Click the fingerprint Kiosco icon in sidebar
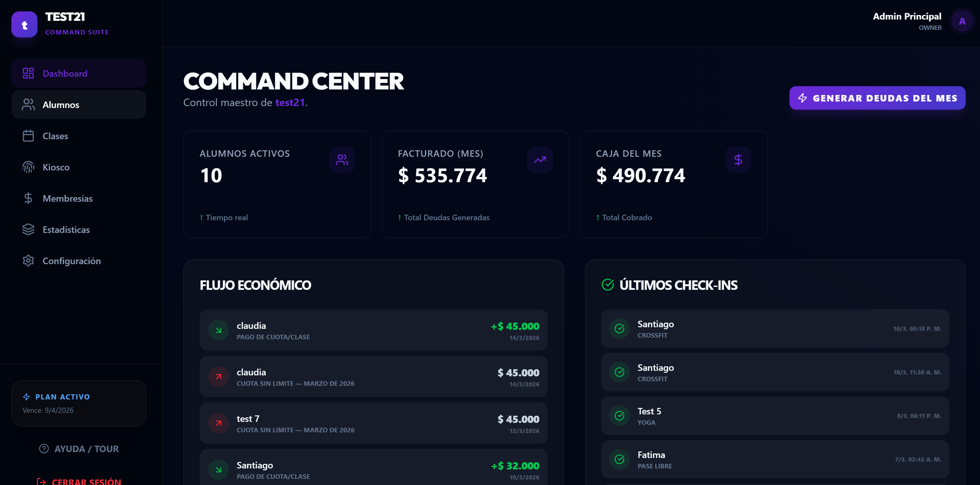The image size is (980, 485). click(28, 167)
